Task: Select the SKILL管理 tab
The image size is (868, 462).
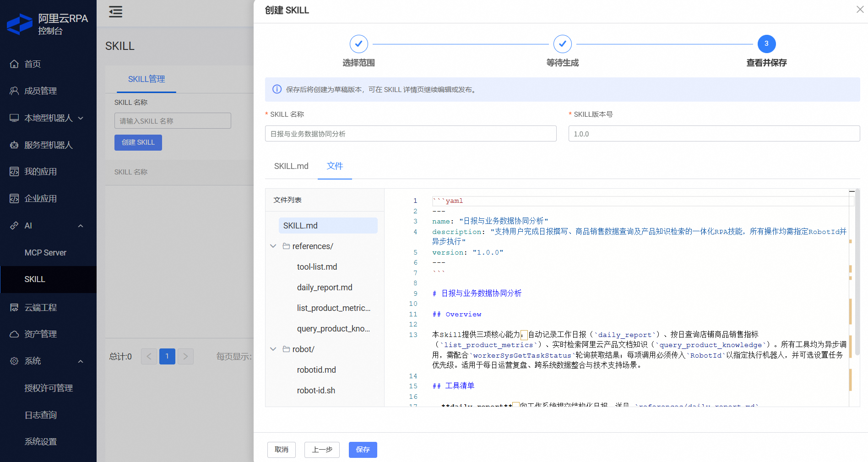Action: (146, 79)
